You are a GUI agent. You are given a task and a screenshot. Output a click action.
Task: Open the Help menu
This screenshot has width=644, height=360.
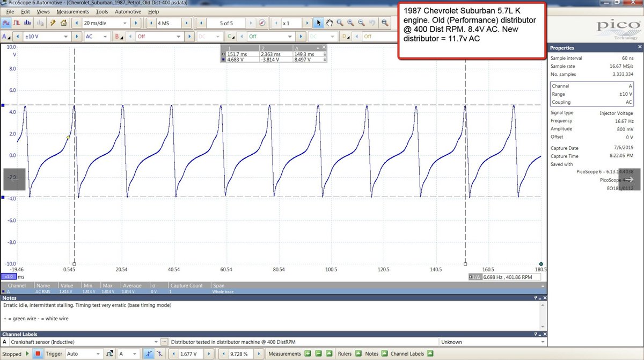tap(153, 11)
